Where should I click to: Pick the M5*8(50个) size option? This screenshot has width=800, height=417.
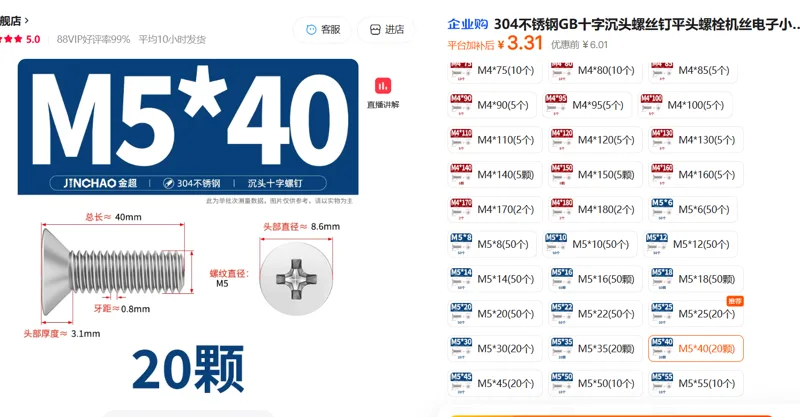(492, 244)
